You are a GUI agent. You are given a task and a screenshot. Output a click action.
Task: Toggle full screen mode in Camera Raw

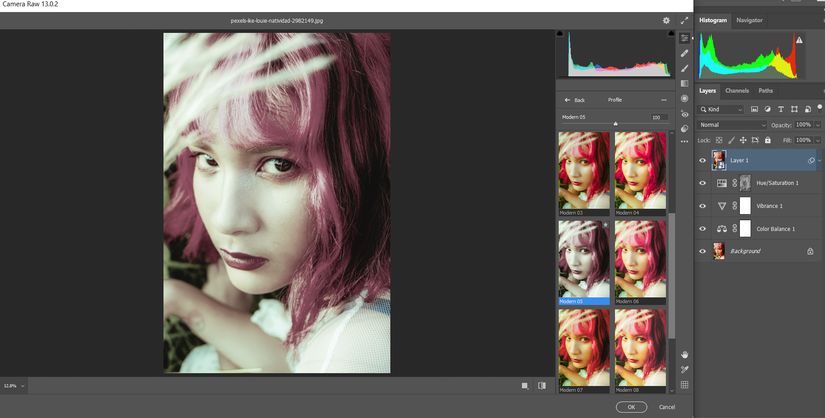pyautogui.click(x=684, y=20)
